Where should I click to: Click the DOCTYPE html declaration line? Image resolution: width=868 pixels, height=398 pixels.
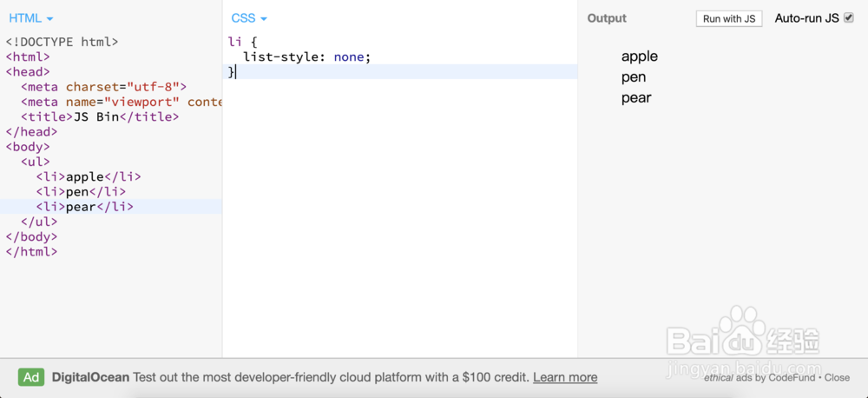(x=62, y=42)
